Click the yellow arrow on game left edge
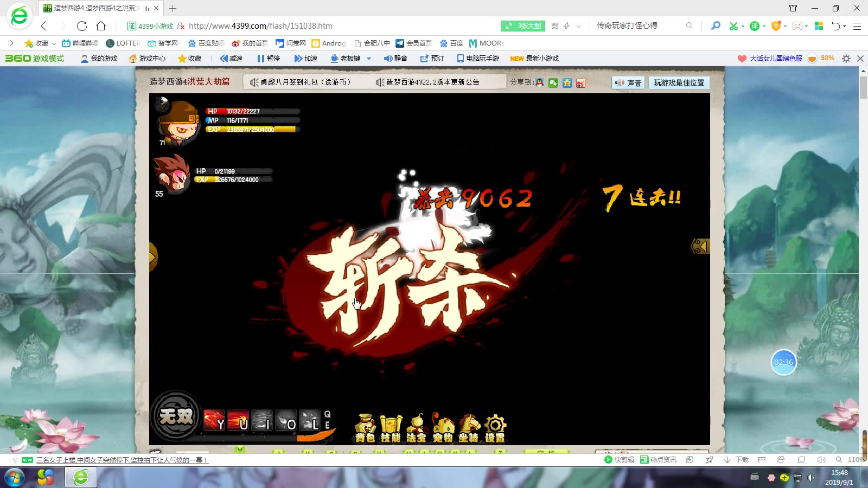The height and width of the screenshot is (488, 868). (x=153, y=256)
